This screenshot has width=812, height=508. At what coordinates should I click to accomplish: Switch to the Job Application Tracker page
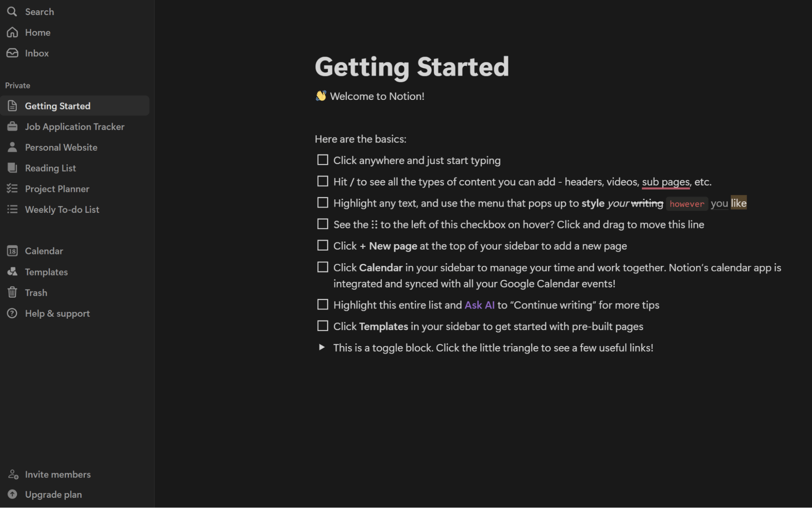pos(75,126)
